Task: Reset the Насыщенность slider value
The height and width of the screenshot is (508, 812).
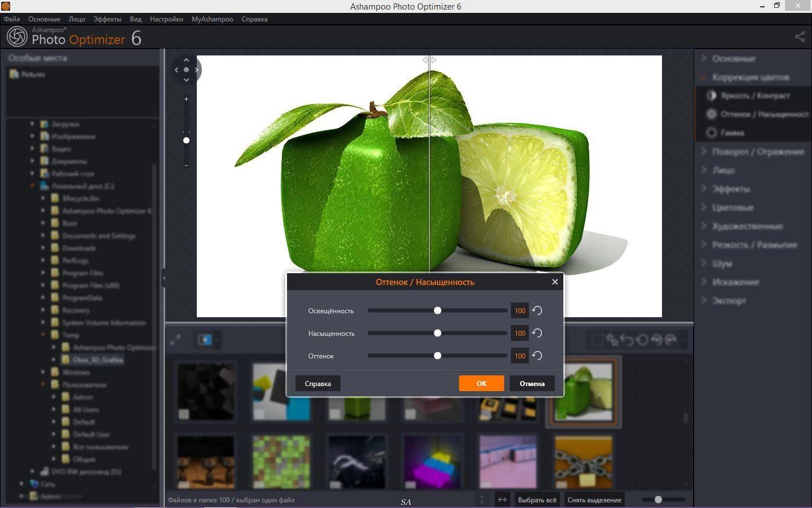Action: [537, 333]
